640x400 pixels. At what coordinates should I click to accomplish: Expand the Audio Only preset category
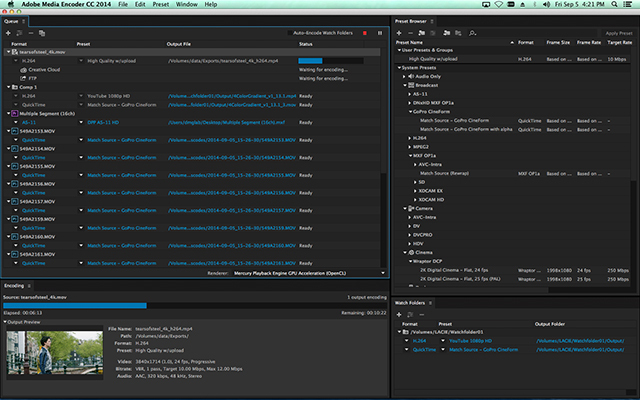pyautogui.click(x=405, y=75)
